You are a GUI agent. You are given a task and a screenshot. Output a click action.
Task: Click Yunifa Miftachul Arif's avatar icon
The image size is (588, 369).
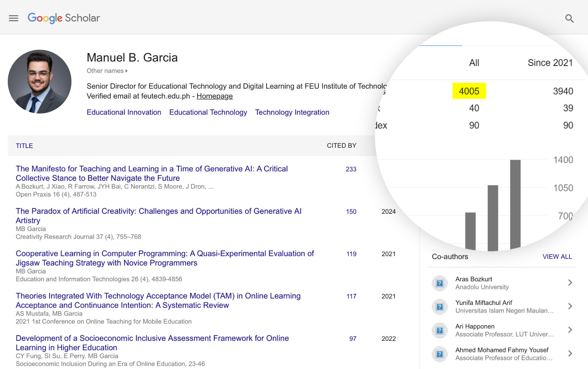pyautogui.click(x=440, y=307)
